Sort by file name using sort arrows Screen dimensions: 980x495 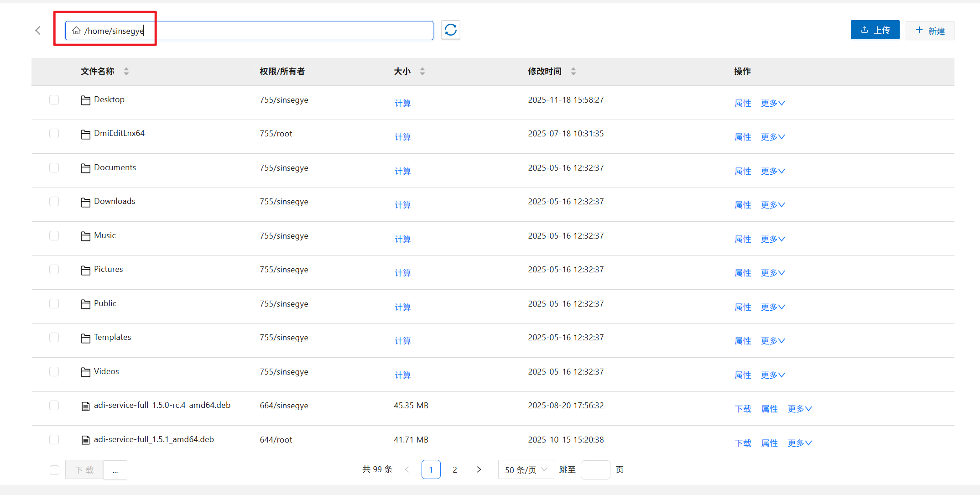126,71
